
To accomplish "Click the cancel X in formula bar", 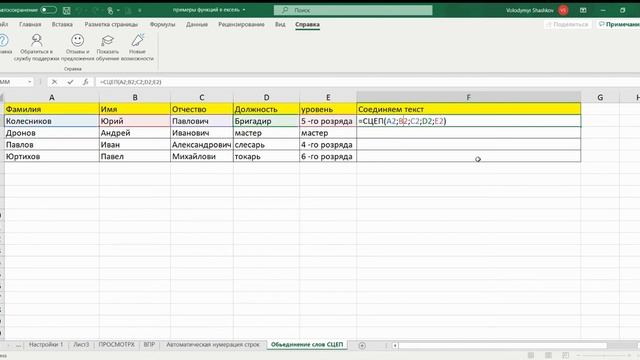I will [x=54, y=82].
